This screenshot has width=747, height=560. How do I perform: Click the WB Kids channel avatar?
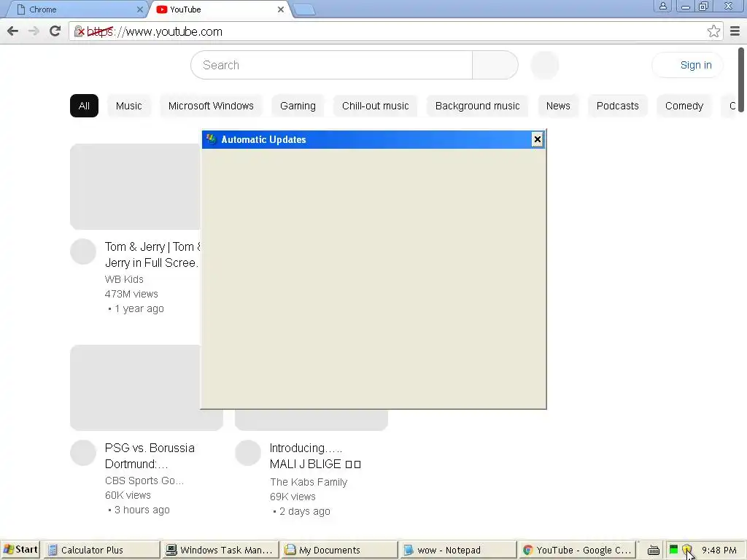[83, 252]
